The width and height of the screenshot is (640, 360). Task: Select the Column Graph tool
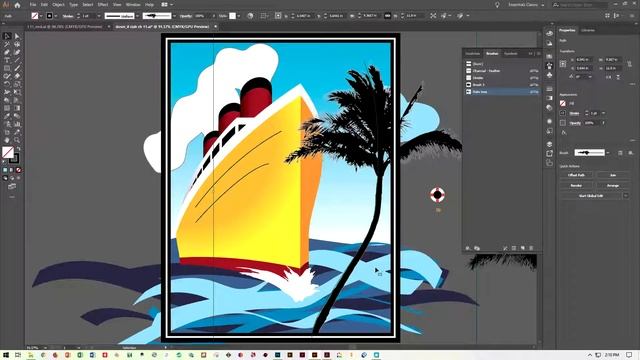(x=17, y=124)
